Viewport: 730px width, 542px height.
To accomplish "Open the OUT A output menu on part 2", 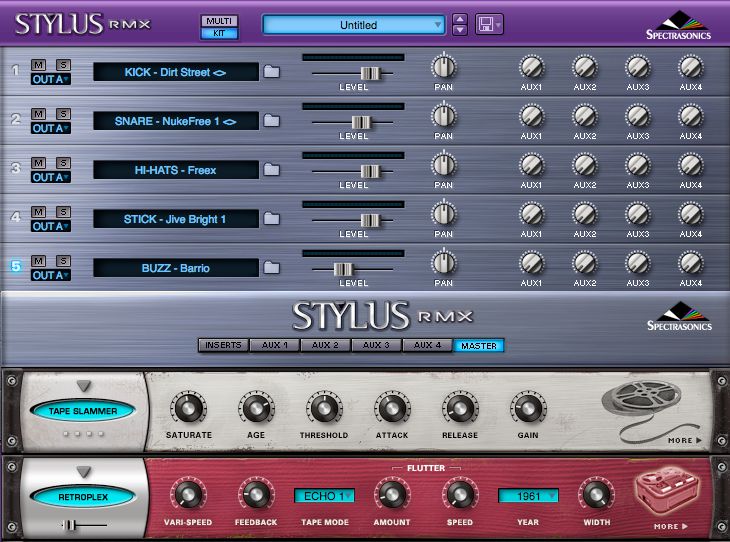I will [51, 128].
